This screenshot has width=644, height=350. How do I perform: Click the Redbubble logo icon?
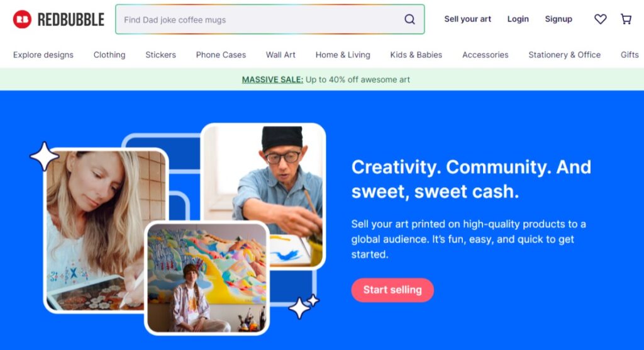22,20
